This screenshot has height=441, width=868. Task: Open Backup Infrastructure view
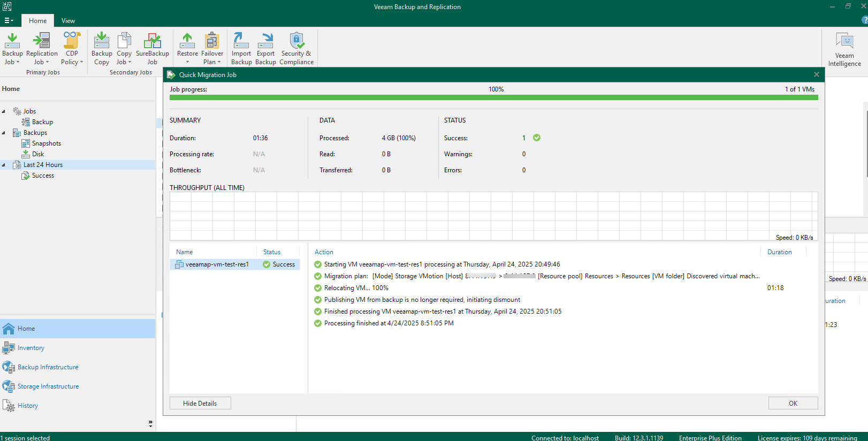point(78,367)
